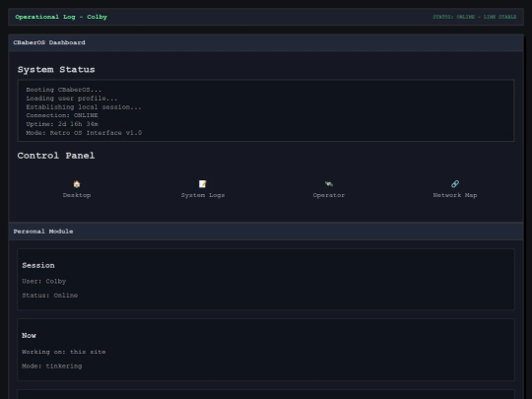532x399 pixels.
Task: Click the 'STATUS: ONLINE - LINK STABLE' indicator
Action: tap(474, 17)
